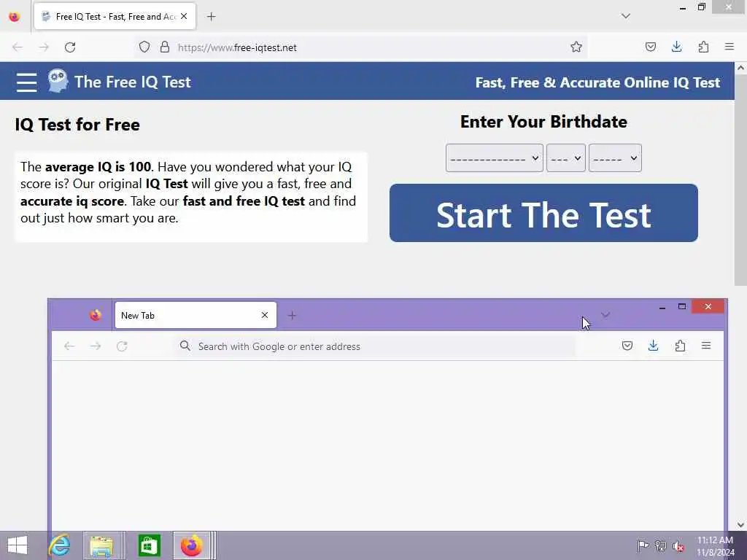Viewport: 747px width, 560px height.
Task: View site security padlock info
Action: point(165,47)
